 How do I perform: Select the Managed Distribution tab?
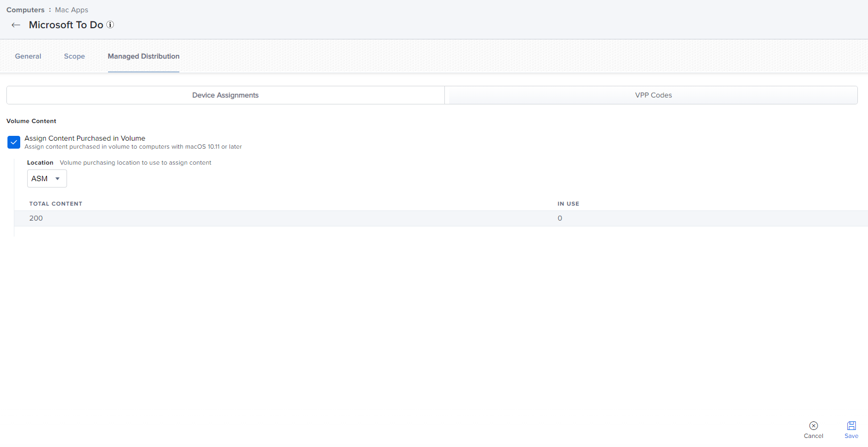click(144, 56)
